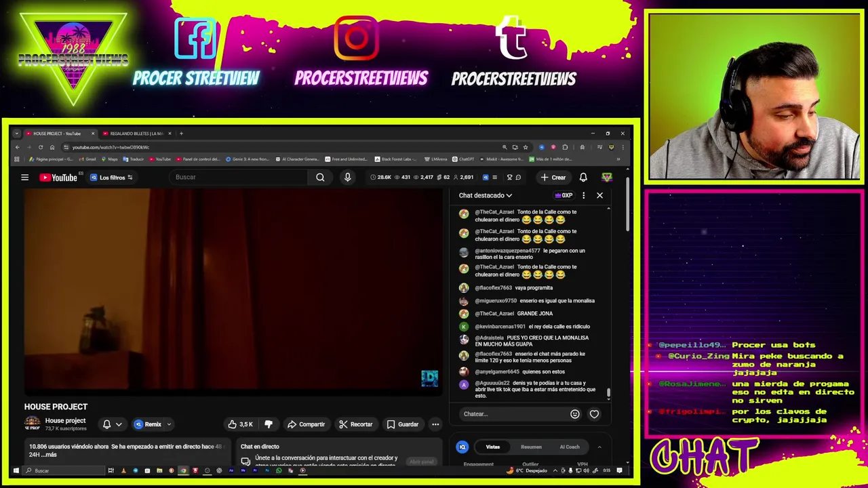The height and width of the screenshot is (488, 868).
Task: Click the taskbar Buscar search box
Action: [63, 471]
